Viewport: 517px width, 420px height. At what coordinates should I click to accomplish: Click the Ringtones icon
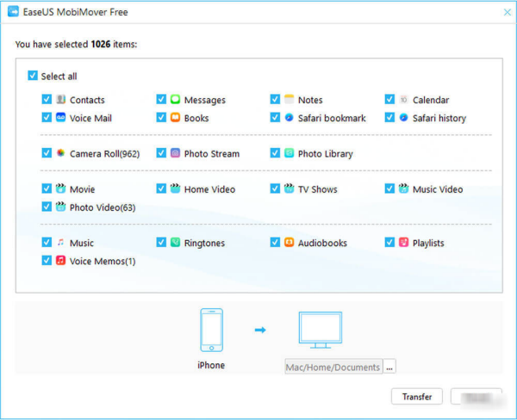pyautogui.click(x=175, y=243)
